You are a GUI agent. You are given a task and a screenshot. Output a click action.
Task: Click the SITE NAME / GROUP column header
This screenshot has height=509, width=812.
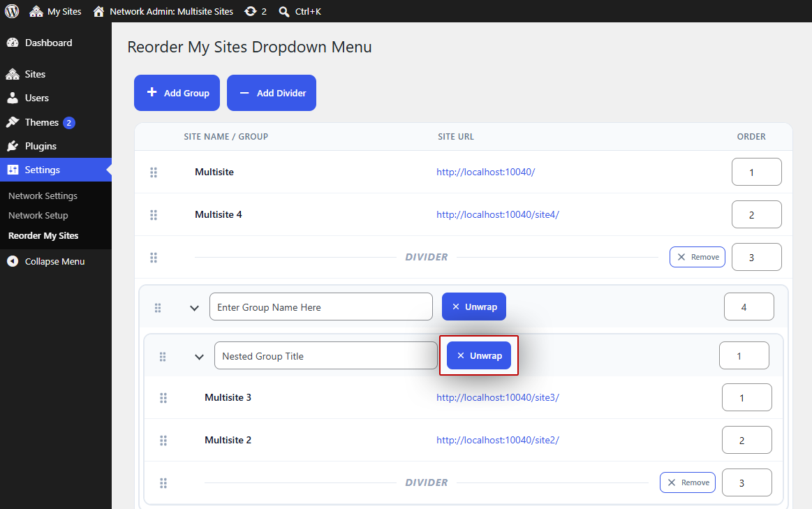[x=226, y=137]
